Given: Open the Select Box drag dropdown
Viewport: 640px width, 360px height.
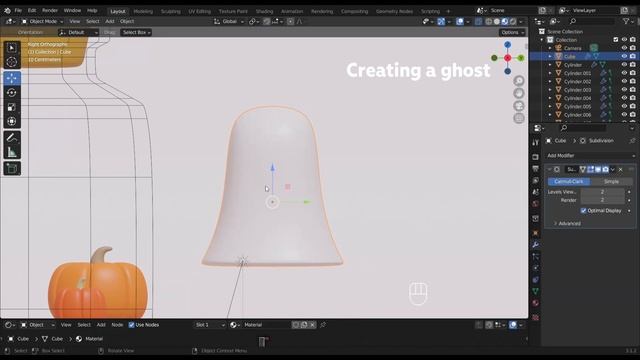Looking at the screenshot, I should coord(136,32).
